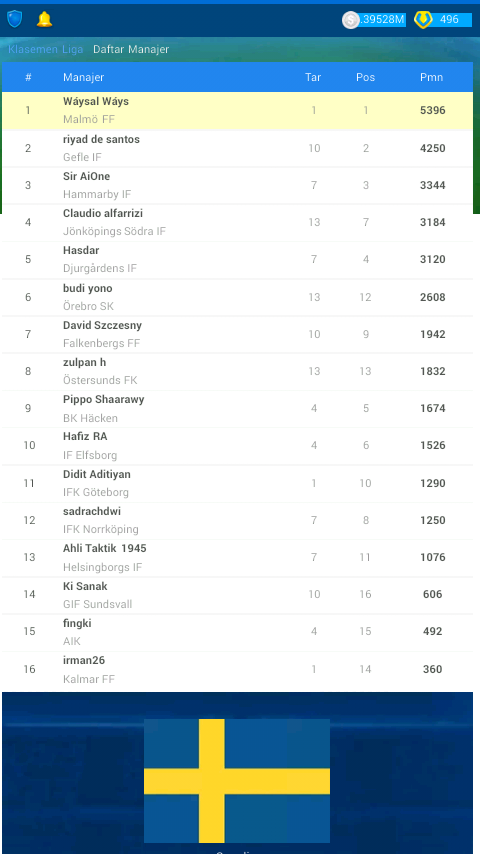This screenshot has width=480, height=854.
Task: Select irman26 of Kalmar FF
Action: tap(238, 669)
